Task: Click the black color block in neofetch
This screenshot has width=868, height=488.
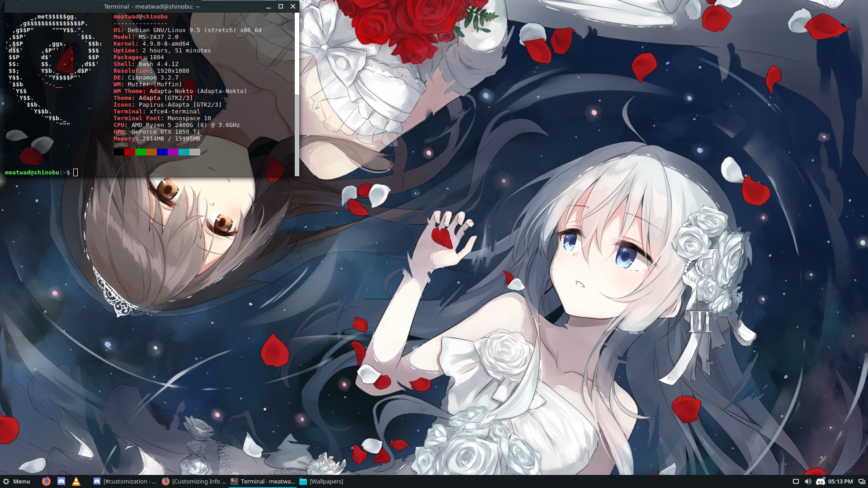Action: pyautogui.click(x=119, y=152)
